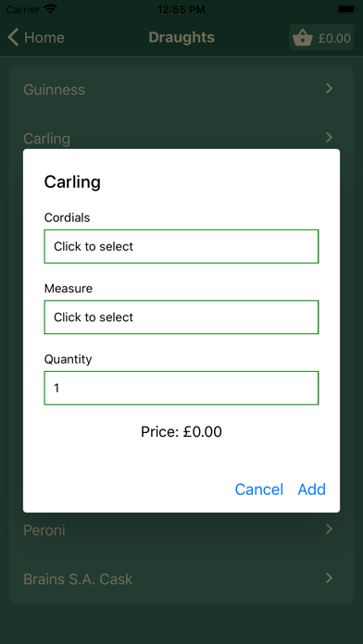Select Brains S.A. Cask item
Viewport: 363px width, 644px height.
[x=181, y=579]
